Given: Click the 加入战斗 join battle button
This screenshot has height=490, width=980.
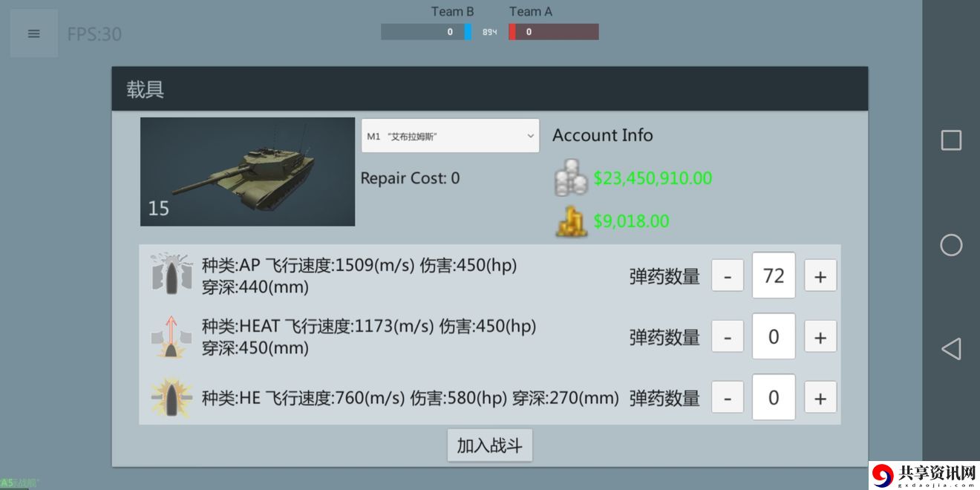Looking at the screenshot, I should [x=490, y=445].
